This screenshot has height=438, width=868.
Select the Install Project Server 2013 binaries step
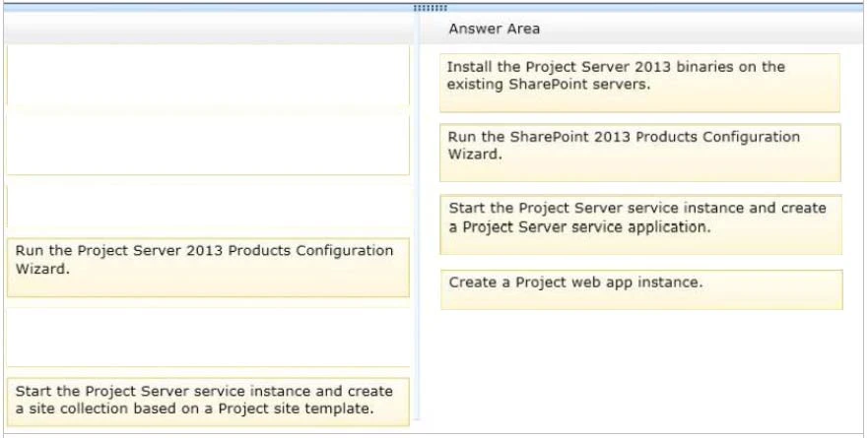click(x=639, y=83)
